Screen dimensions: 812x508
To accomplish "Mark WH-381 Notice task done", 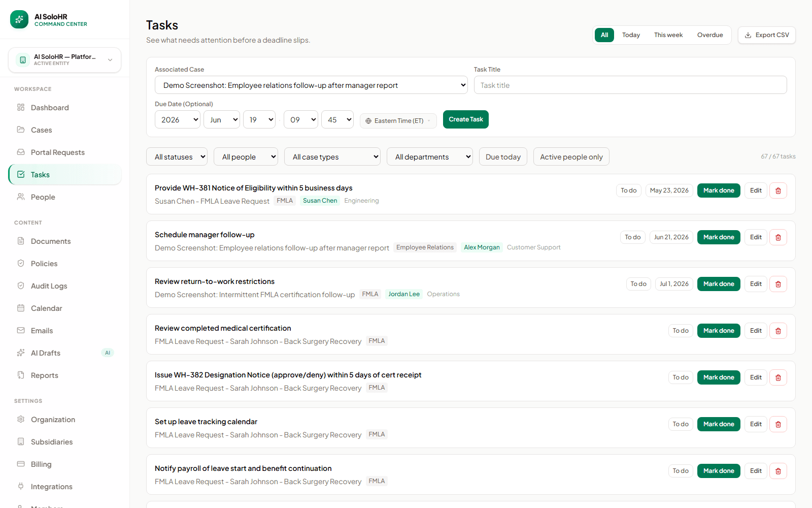I will 719,190.
